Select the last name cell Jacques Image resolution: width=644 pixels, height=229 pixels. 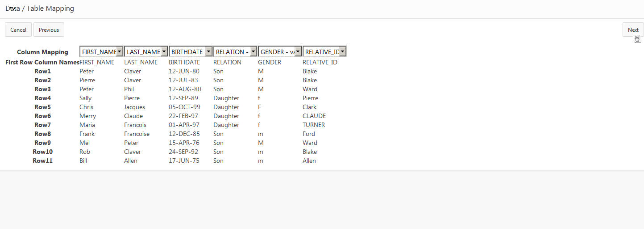(134, 107)
